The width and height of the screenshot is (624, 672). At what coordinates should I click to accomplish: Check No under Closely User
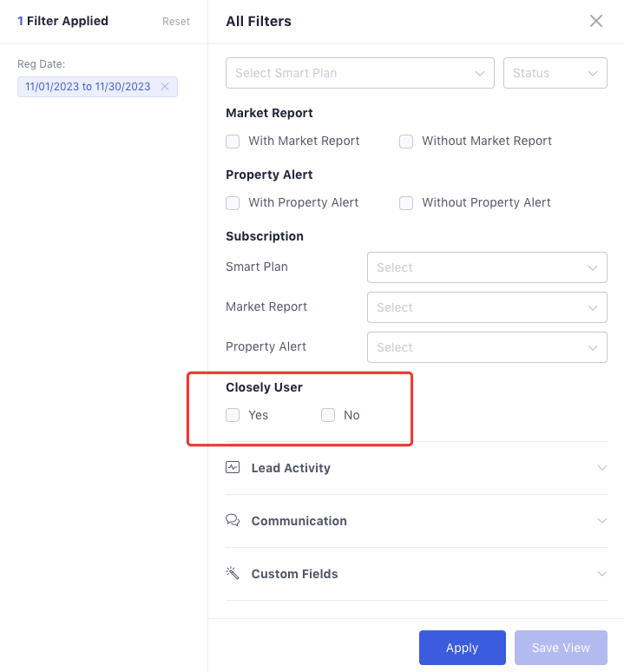click(328, 415)
